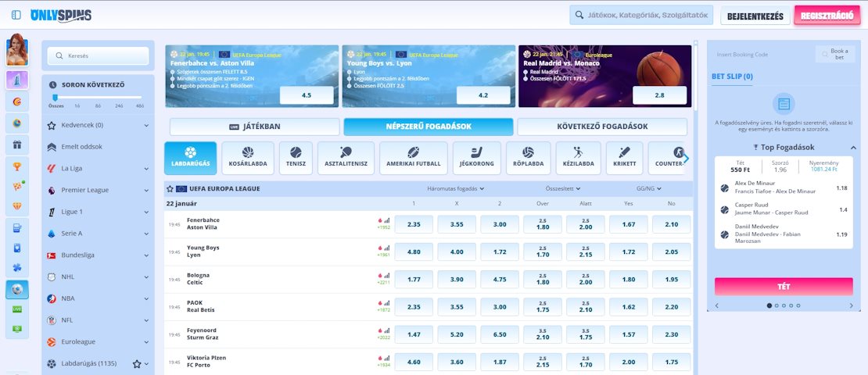868x375 pixels.
Task: Switch to KÖVETKEZŐ FOGADÁSOK tab
Action: click(x=602, y=127)
